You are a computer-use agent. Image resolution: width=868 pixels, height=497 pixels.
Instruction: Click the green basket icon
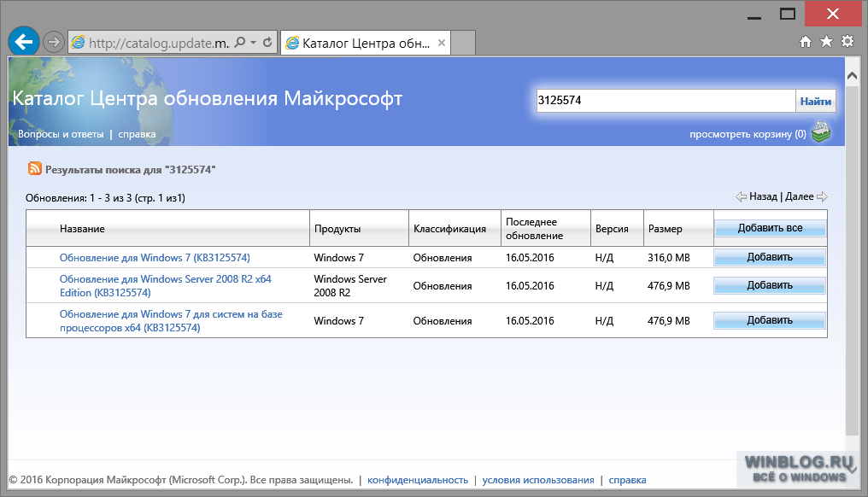tap(821, 133)
